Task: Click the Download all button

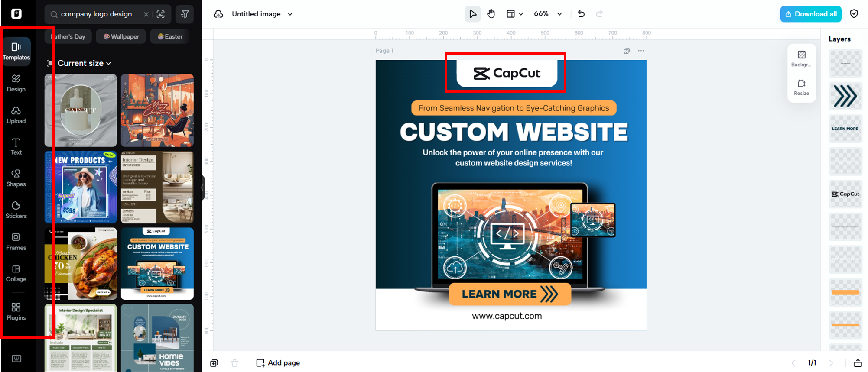Action: [811, 14]
